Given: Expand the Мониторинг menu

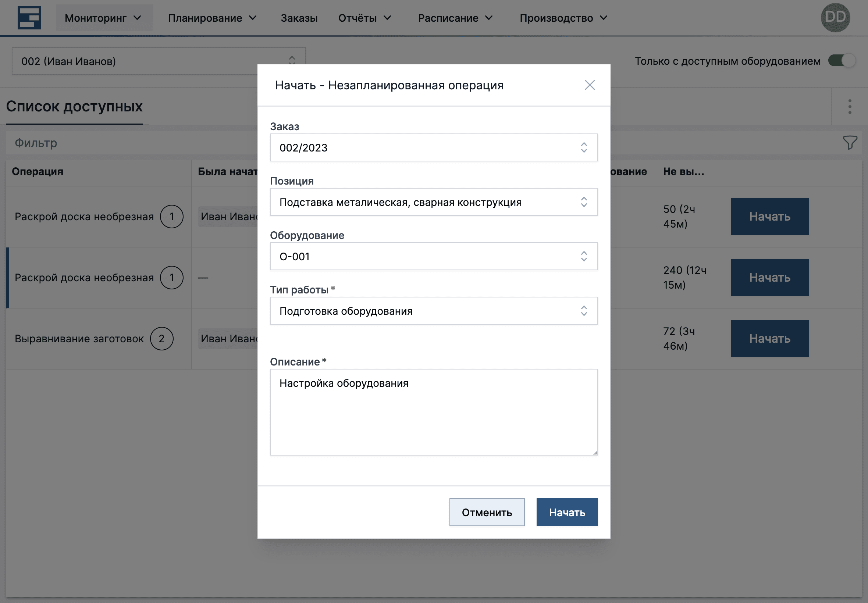Looking at the screenshot, I should tap(105, 17).
